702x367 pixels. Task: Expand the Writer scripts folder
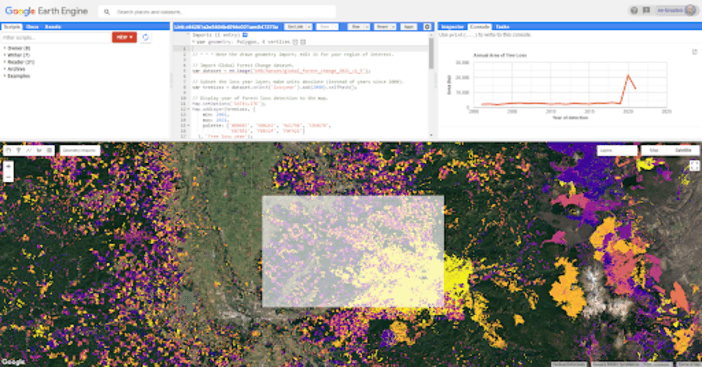tap(5, 55)
